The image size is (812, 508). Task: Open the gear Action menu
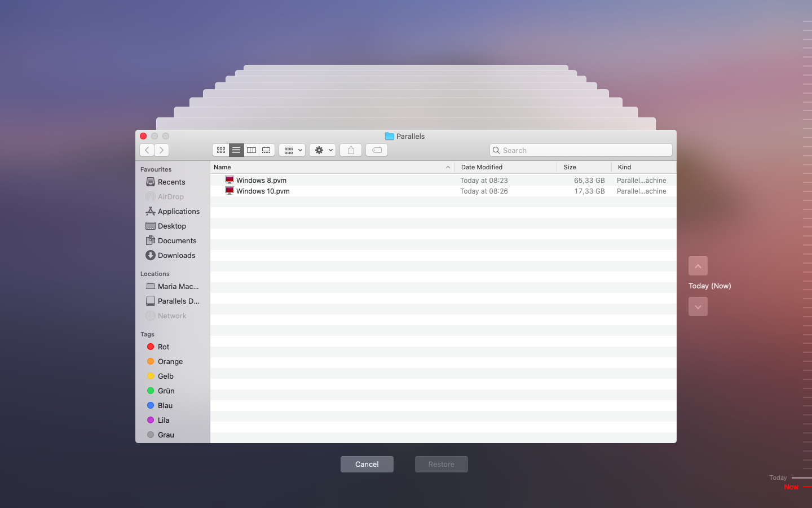click(323, 150)
